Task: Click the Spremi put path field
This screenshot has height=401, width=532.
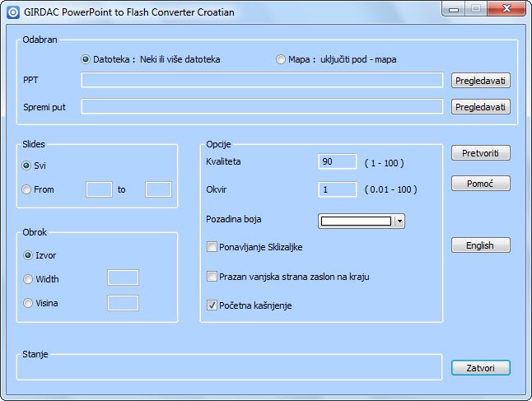Action: tap(262, 106)
